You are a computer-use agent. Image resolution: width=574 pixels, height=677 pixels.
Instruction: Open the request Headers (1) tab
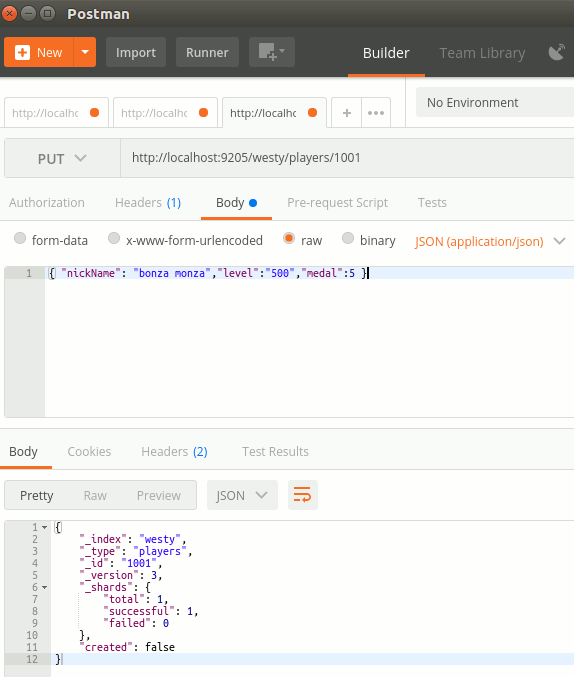[x=148, y=202]
